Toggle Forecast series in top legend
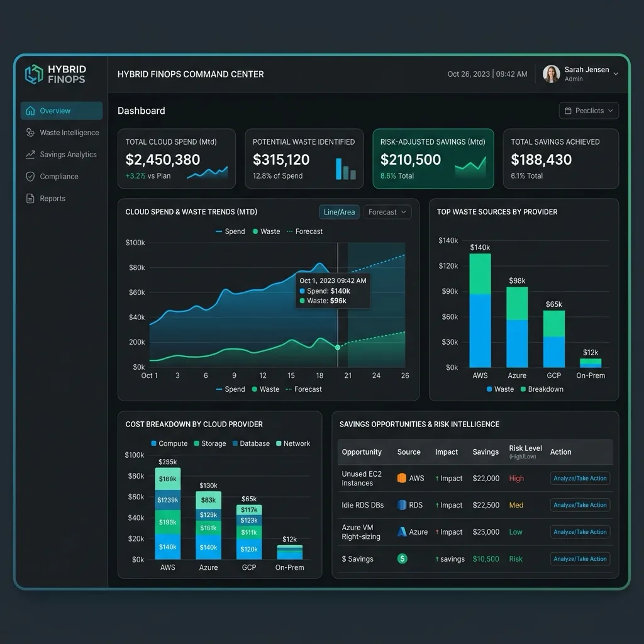 304,231
